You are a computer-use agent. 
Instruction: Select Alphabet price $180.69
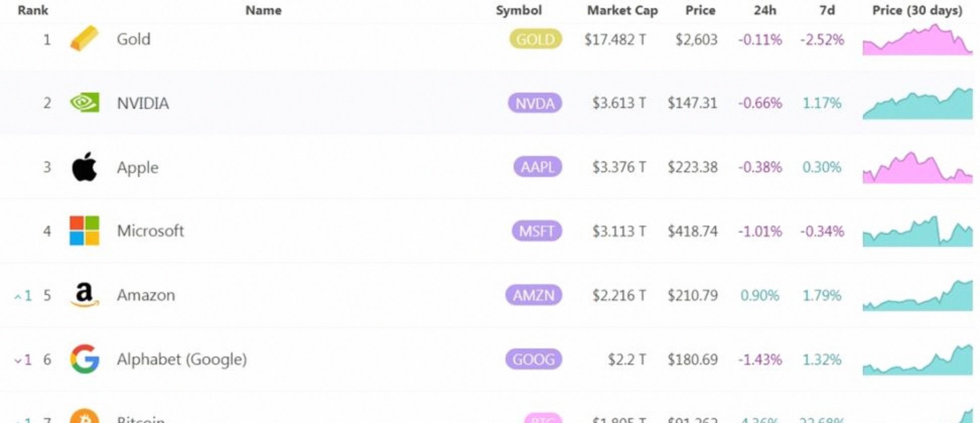click(692, 360)
